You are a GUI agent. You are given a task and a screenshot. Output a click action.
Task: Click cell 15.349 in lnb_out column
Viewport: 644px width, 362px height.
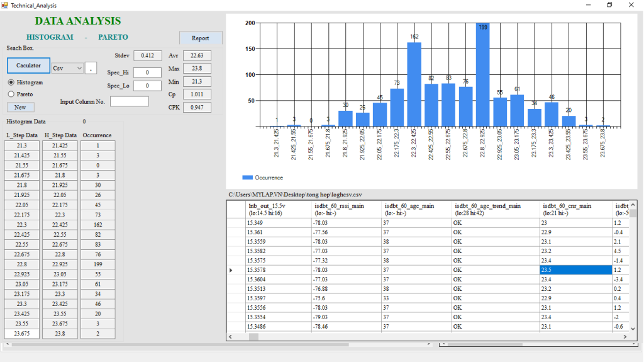(x=279, y=222)
